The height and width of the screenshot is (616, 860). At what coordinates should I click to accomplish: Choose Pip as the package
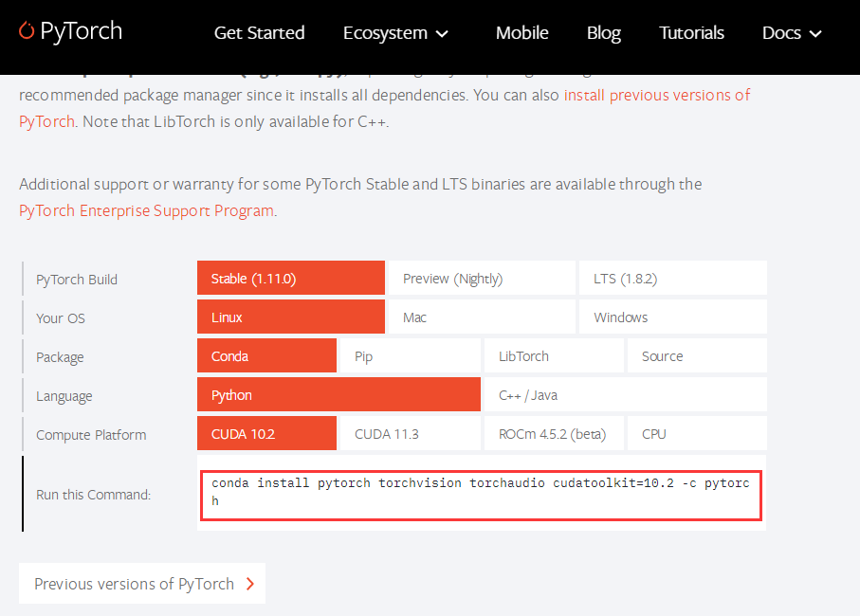[411, 356]
